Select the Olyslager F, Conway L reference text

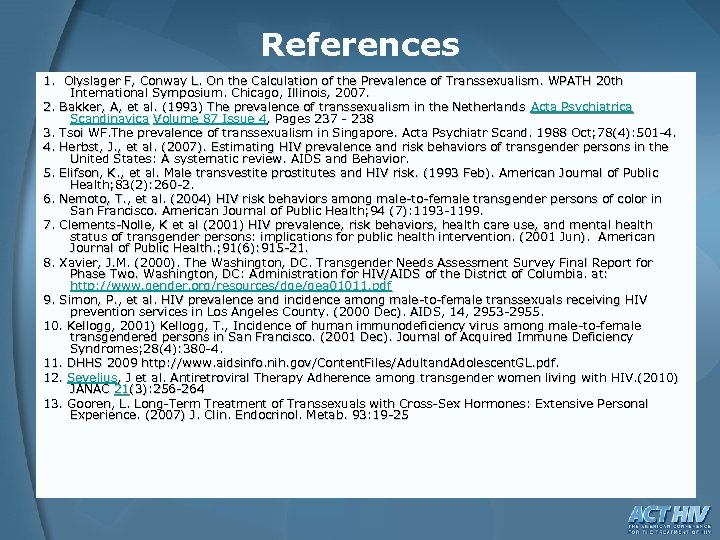coord(333,87)
